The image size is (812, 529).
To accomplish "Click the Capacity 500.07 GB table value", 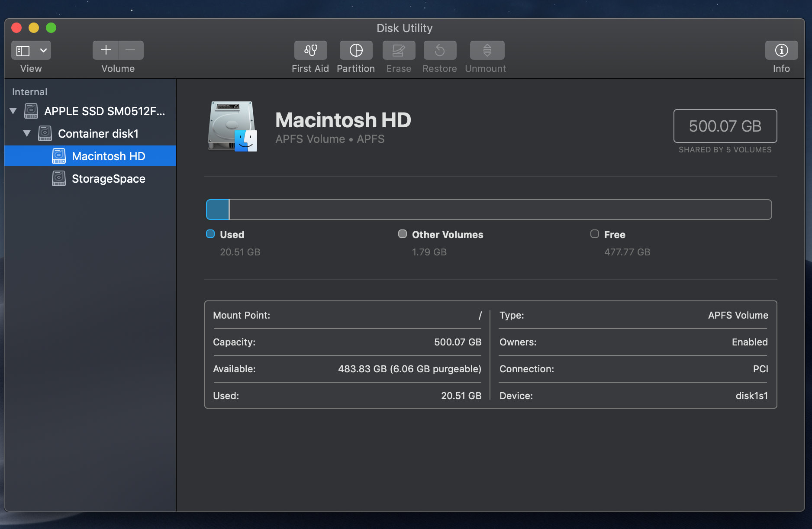I will (x=458, y=342).
